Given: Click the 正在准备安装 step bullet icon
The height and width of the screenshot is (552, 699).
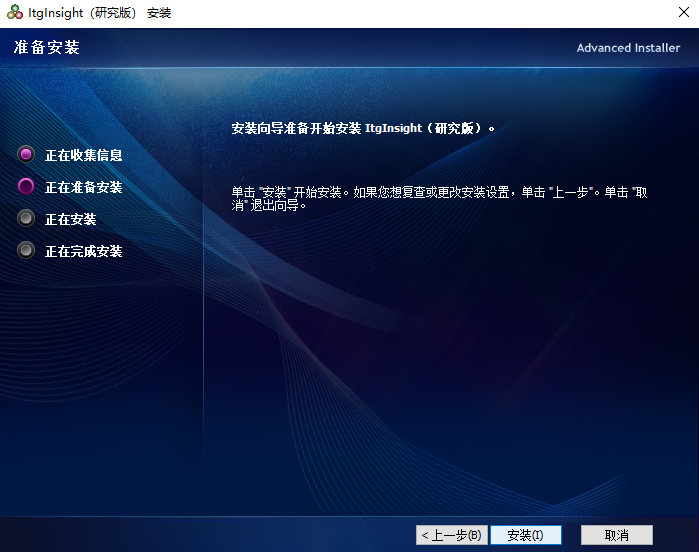Looking at the screenshot, I should tap(26, 186).
